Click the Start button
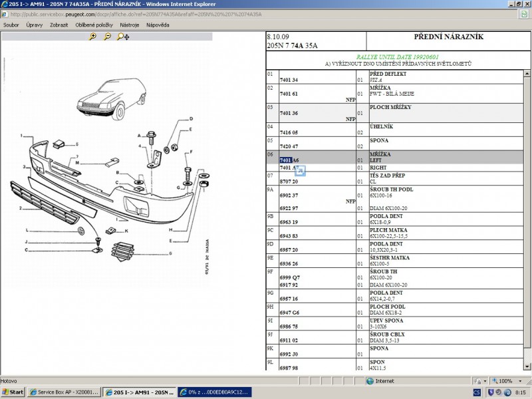Image resolution: width=532 pixels, height=399 pixels. (13, 392)
